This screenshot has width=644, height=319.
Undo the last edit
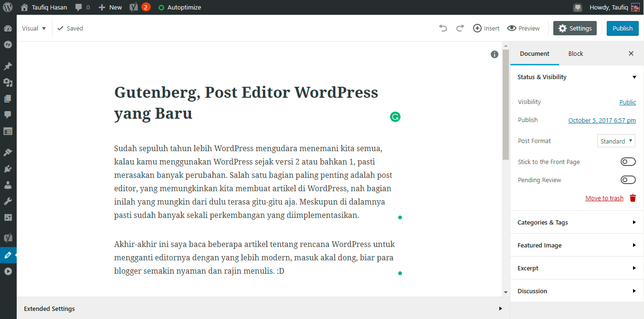point(443,28)
